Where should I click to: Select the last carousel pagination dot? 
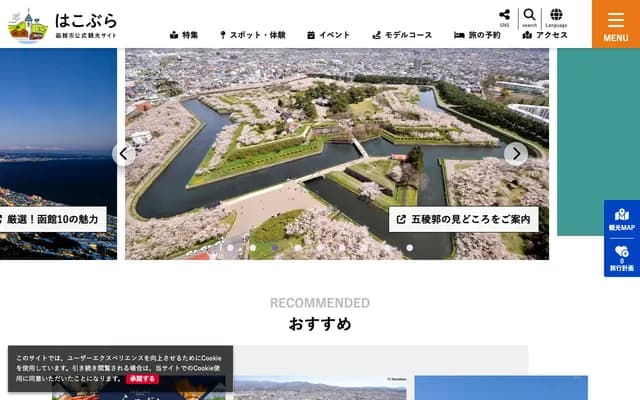(x=410, y=248)
